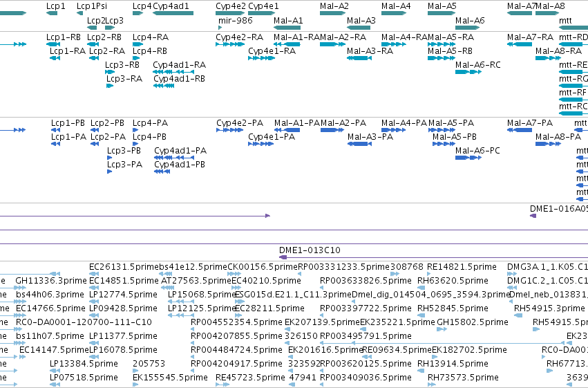The height and width of the screenshot is (388, 588).
Task: Open the Cyp4ad1 gene label
Action: [171, 6]
